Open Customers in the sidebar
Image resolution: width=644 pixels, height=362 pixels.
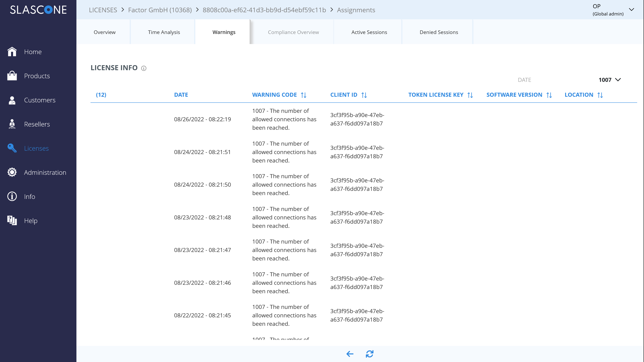tap(39, 100)
